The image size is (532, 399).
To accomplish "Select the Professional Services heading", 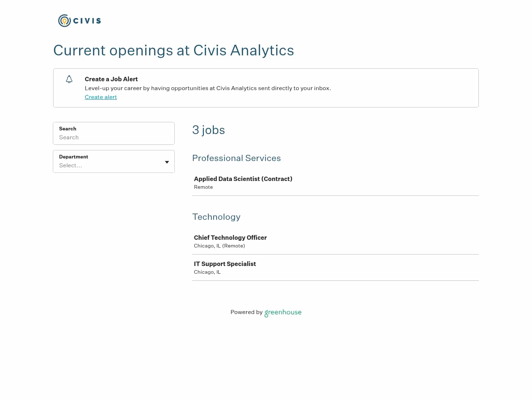I will 236,158.
